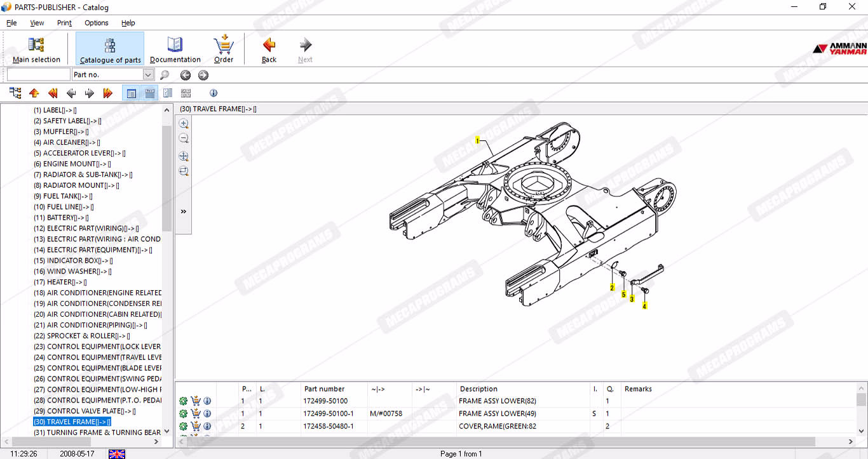Image resolution: width=868 pixels, height=459 pixels.
Task: Zoom in on the parts diagram
Action: pyautogui.click(x=184, y=124)
